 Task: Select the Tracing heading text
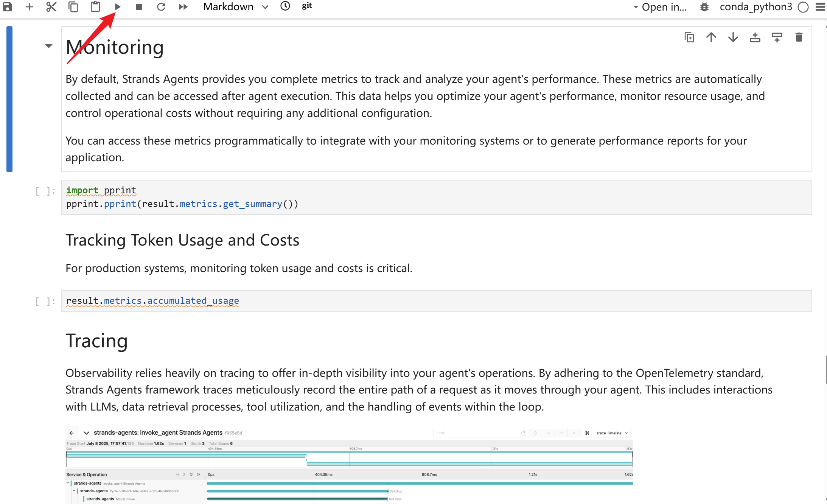point(97,341)
